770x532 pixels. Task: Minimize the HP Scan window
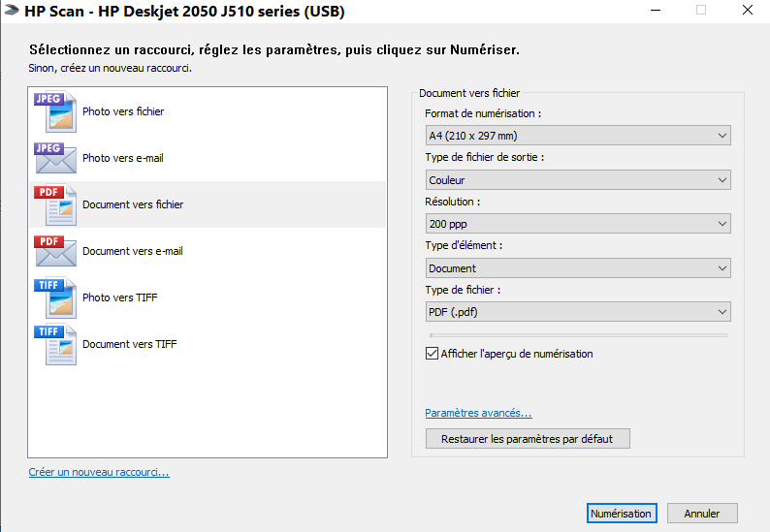[656, 10]
